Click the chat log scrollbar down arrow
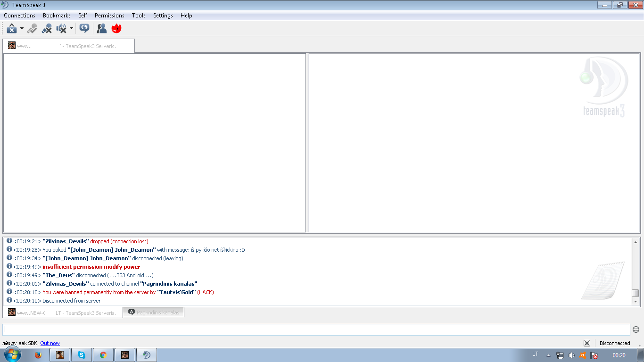 coord(636,301)
